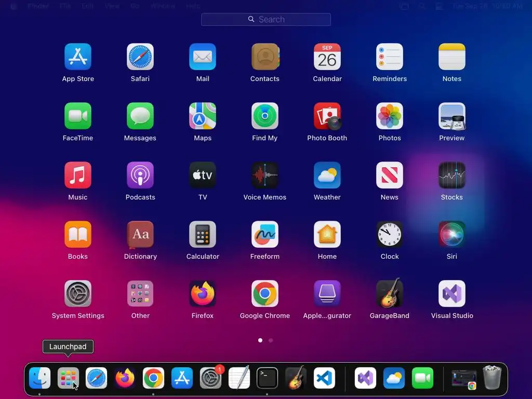Launch the News app
This screenshot has width=532, height=399.
(390, 175)
